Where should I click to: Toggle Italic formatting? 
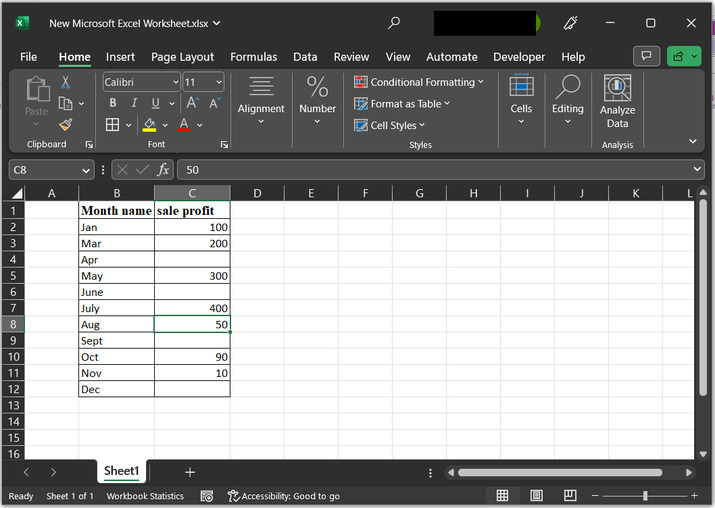(134, 103)
